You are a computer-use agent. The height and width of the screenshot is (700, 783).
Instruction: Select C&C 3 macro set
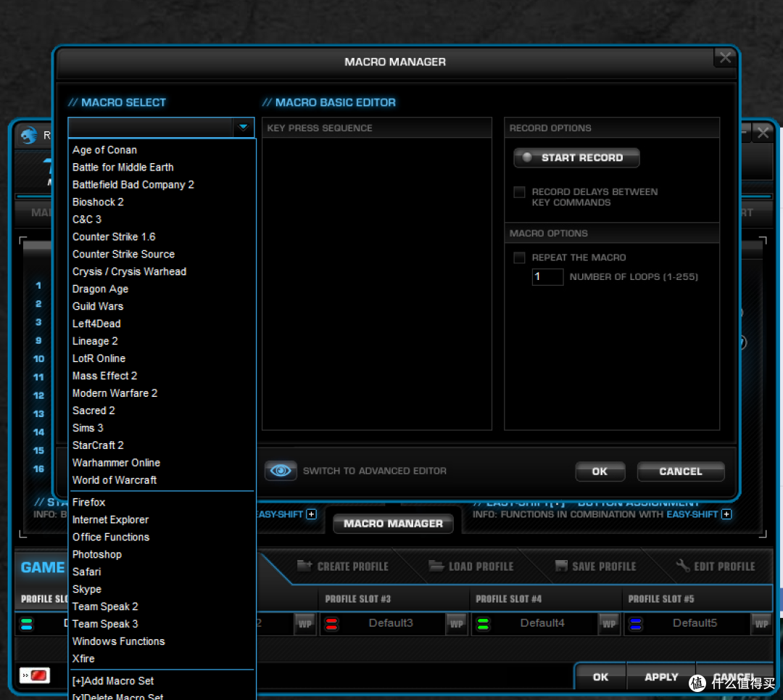87,219
